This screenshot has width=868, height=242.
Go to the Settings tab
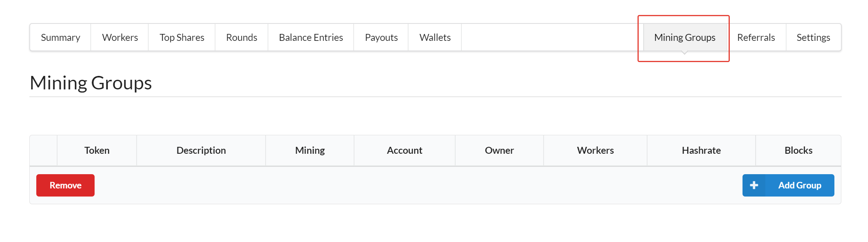click(813, 37)
